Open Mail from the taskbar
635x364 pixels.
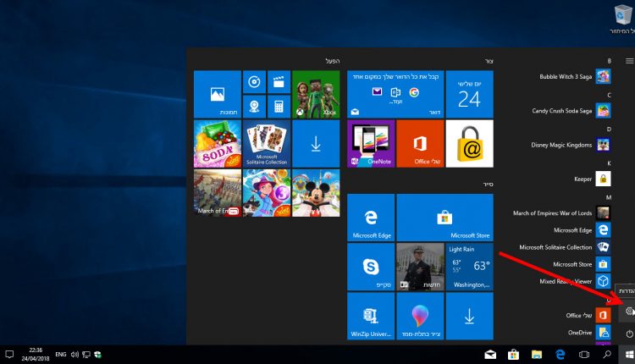pos(490,355)
